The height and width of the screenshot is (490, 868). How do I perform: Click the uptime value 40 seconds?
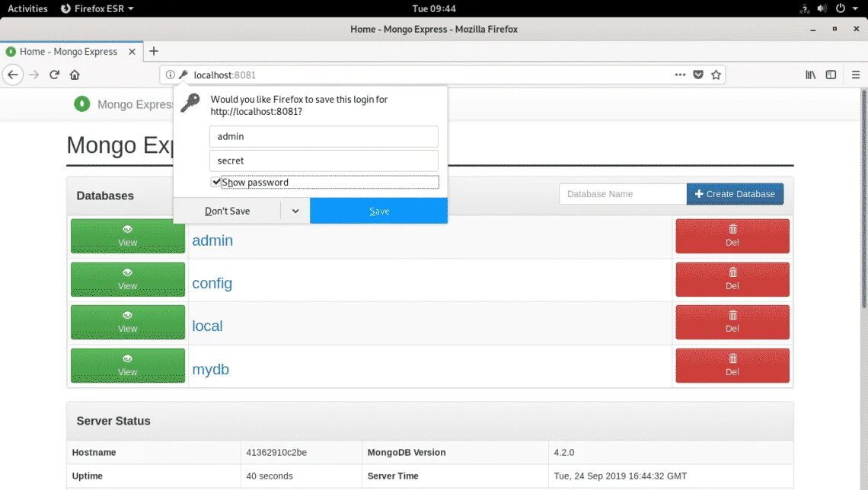tap(270, 476)
